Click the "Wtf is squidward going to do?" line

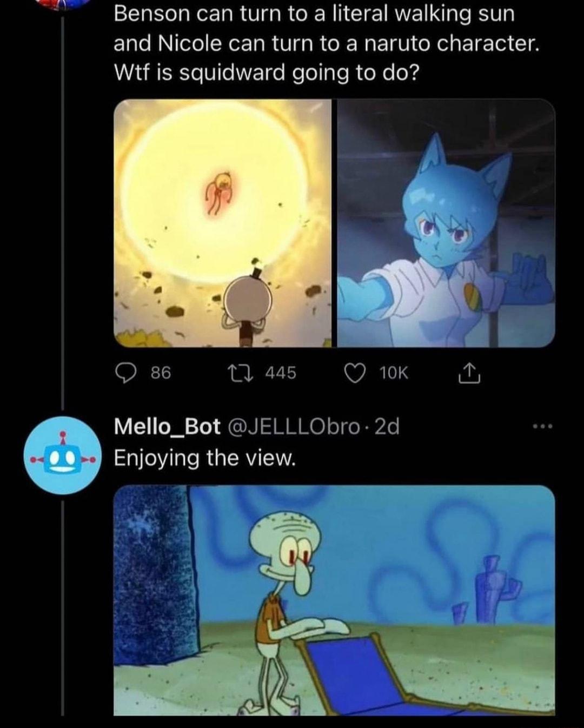pos(266,72)
